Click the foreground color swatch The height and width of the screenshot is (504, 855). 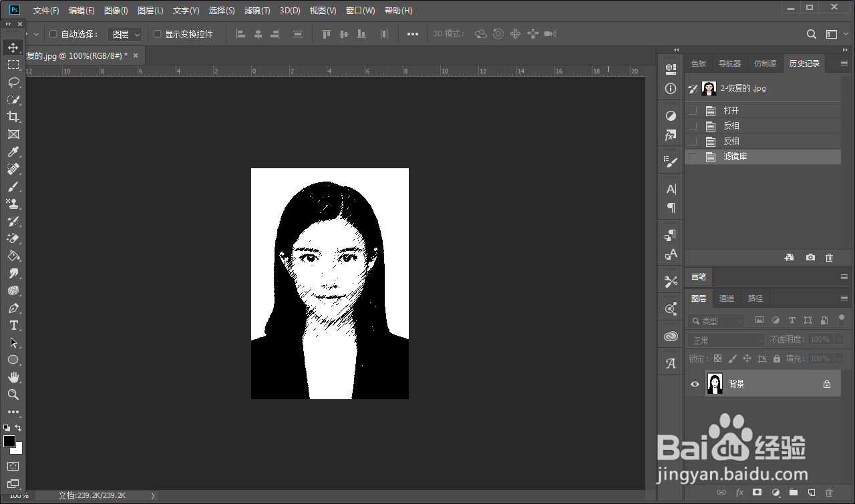coord(9,441)
